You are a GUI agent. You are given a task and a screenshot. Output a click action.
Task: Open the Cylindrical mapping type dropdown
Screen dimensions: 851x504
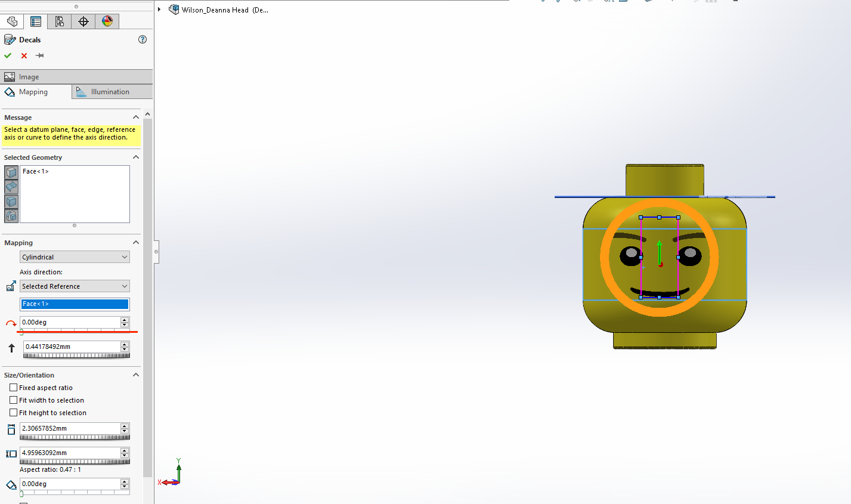coord(125,256)
